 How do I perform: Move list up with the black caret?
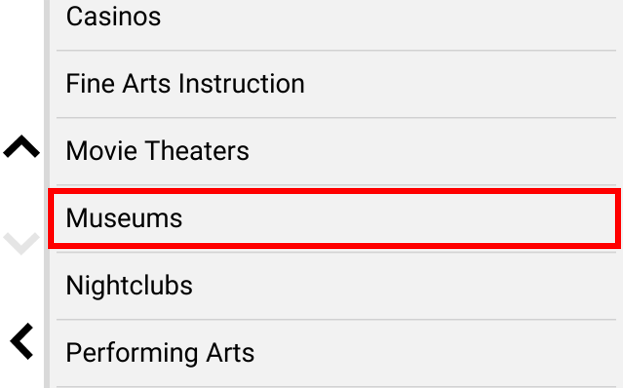tap(21, 146)
